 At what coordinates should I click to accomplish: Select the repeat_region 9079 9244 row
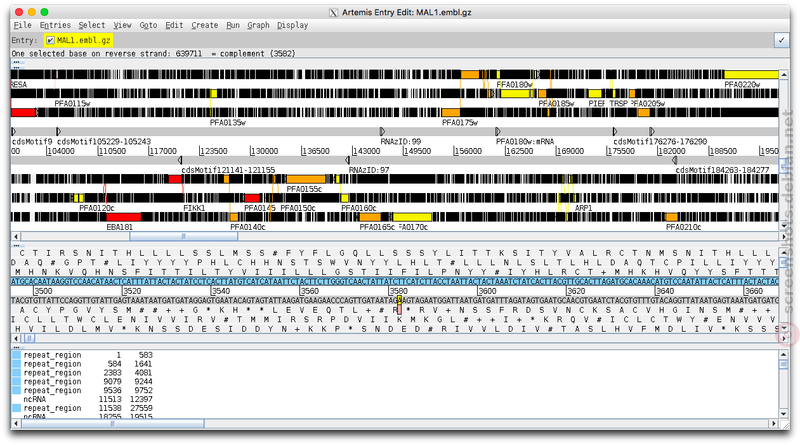83,381
